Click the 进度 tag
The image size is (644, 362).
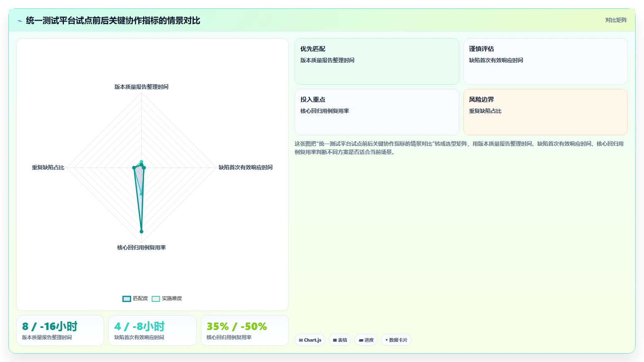click(x=366, y=340)
